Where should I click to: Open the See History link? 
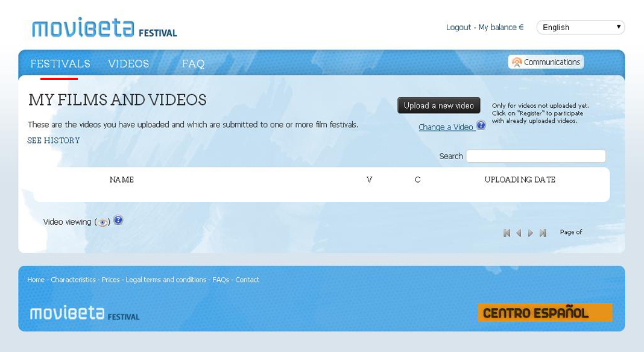pyautogui.click(x=54, y=140)
